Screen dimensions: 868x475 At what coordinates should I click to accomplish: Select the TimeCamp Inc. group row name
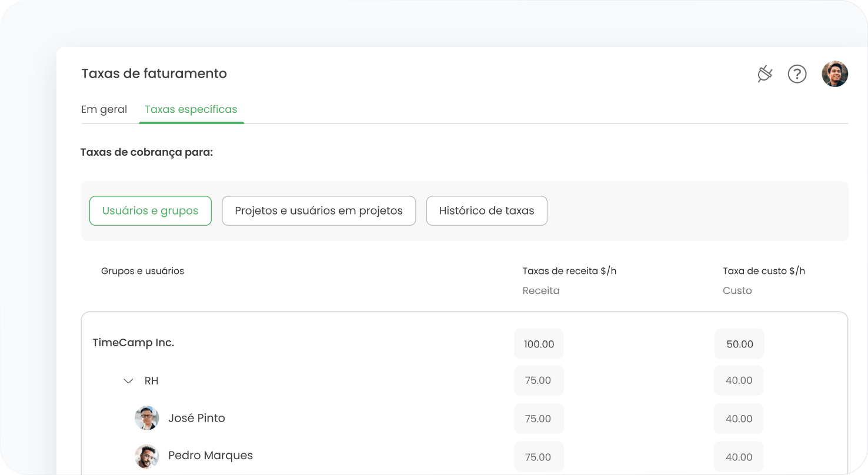[133, 343]
